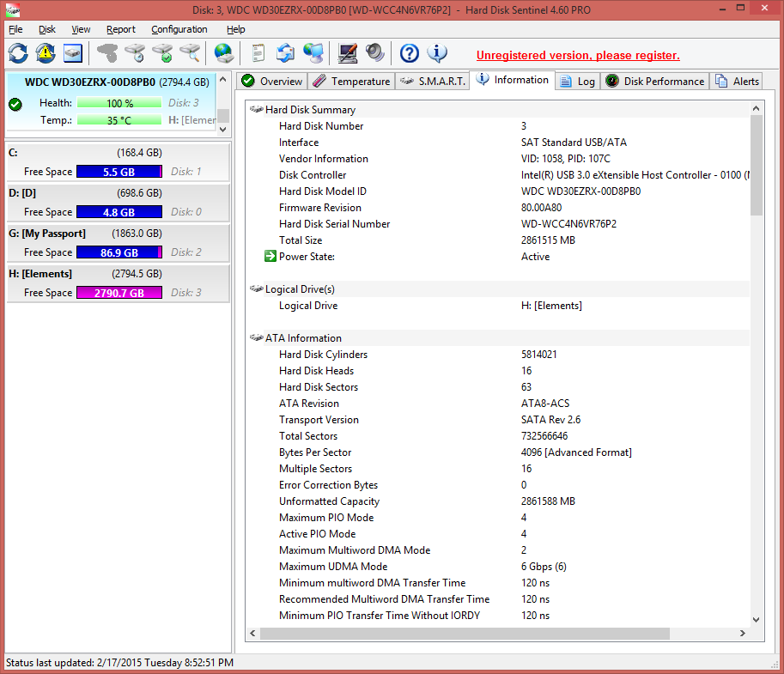The height and width of the screenshot is (674, 784).
Task: Select the WDC WD30EZRX-00D8PB0 disk entry
Action: coord(111,104)
